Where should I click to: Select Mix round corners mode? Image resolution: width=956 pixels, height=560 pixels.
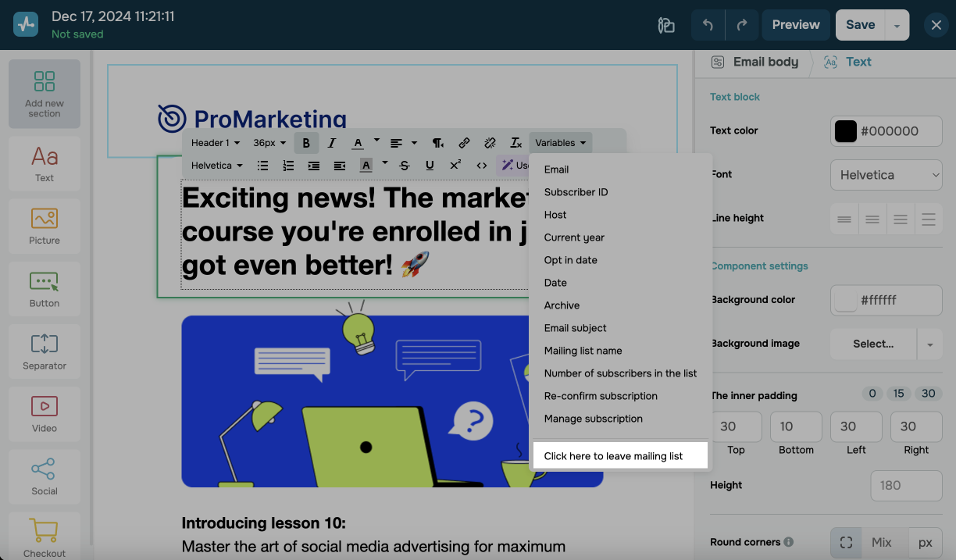[882, 542]
